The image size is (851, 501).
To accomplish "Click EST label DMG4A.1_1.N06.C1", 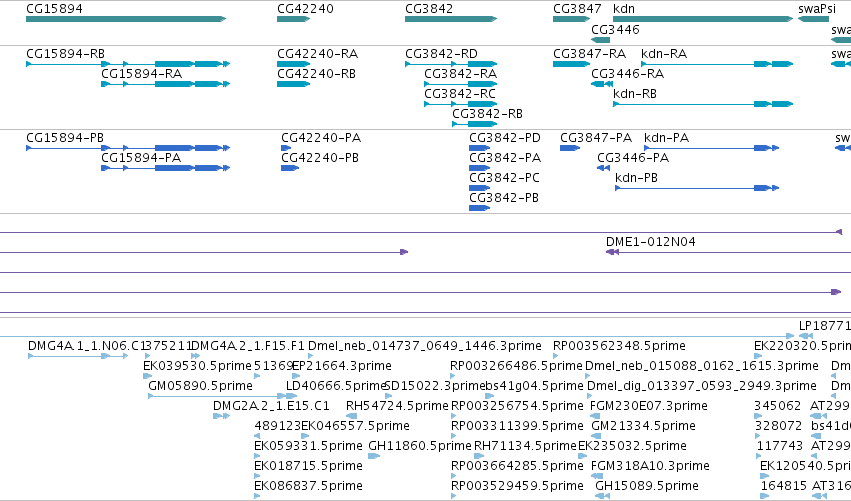I will coord(85,346).
